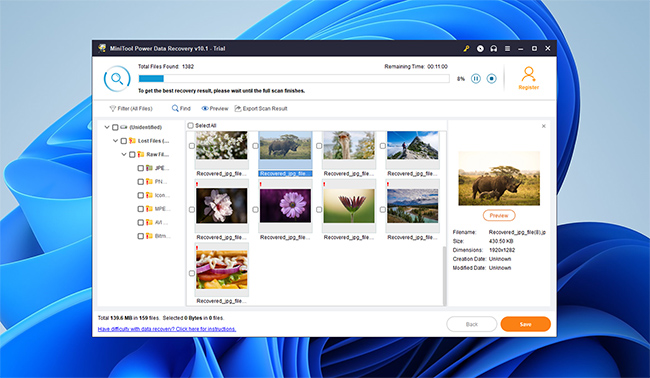Open the clock update icon in title bar
Viewport: 650px width, 378px height.
click(x=480, y=48)
